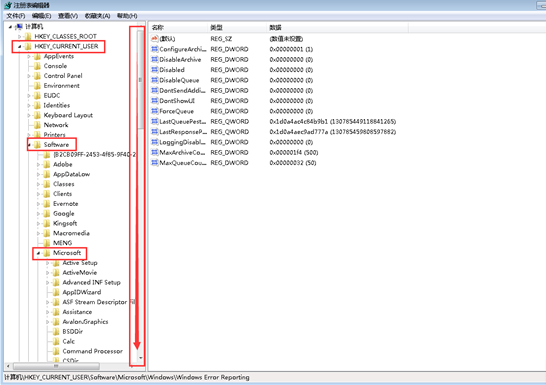Click the registry path in status bar
The width and height of the screenshot is (546, 385).
tap(127, 377)
